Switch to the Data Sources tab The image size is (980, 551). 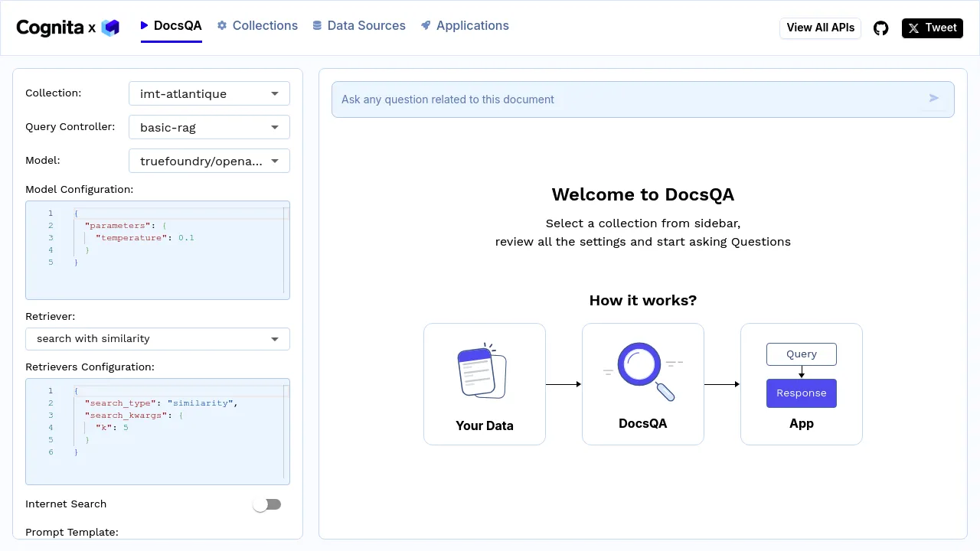click(x=359, y=25)
